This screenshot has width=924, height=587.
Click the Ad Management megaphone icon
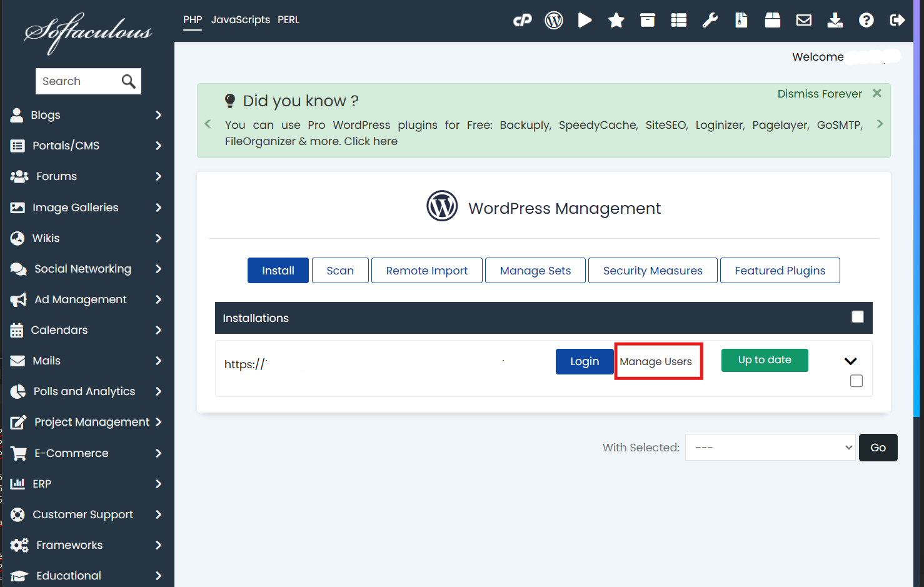(x=18, y=299)
